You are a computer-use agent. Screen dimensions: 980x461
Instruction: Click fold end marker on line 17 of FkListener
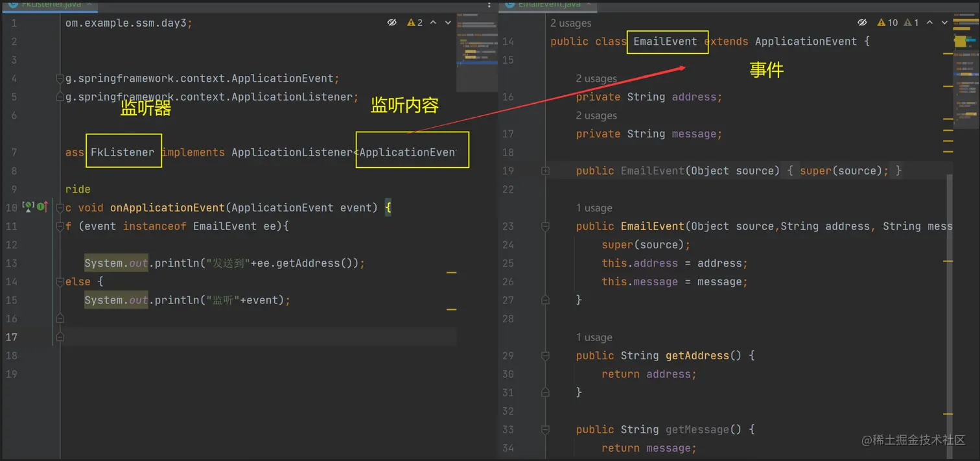click(x=60, y=337)
